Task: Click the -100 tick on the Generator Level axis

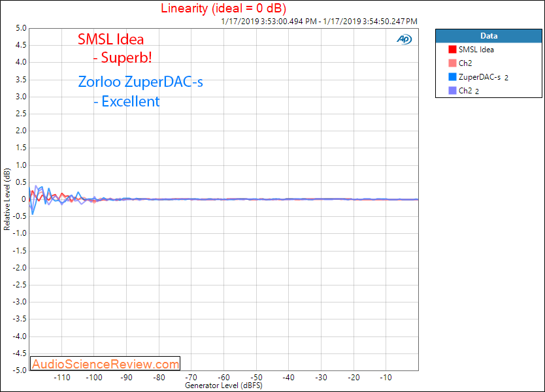Action: point(94,378)
